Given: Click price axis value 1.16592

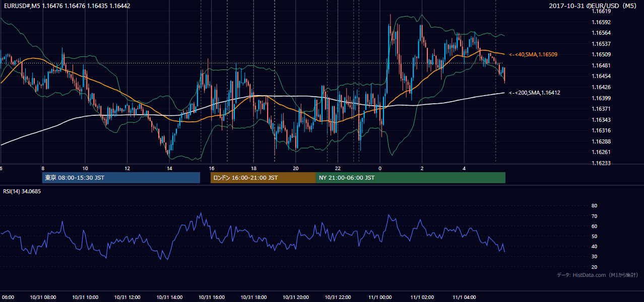Looking at the screenshot, I should tap(601, 22).
